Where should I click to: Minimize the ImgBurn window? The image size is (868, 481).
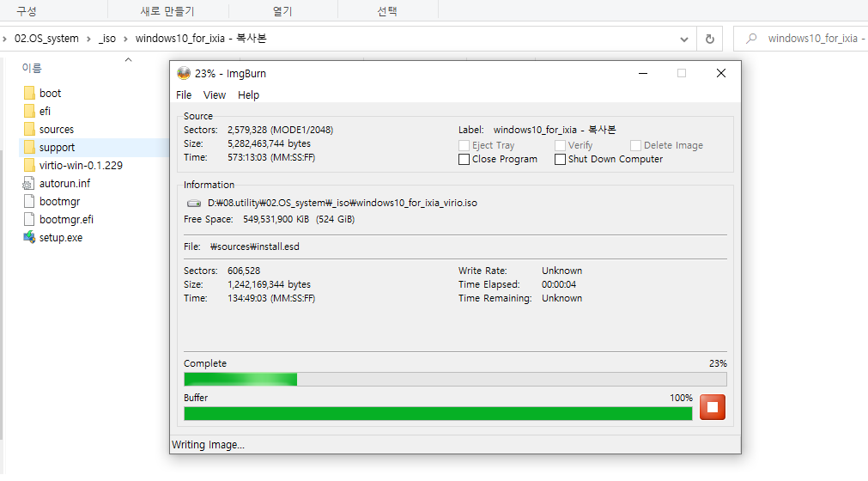click(x=643, y=73)
